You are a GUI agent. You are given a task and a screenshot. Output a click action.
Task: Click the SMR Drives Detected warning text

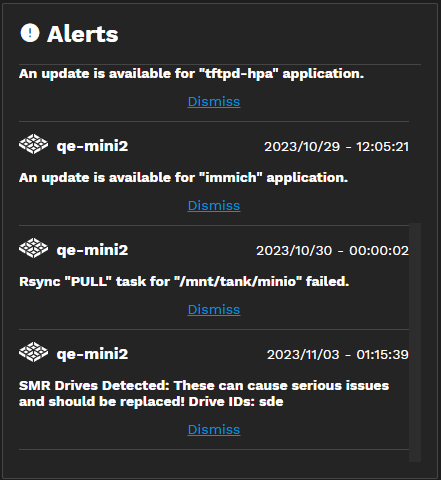point(204,393)
